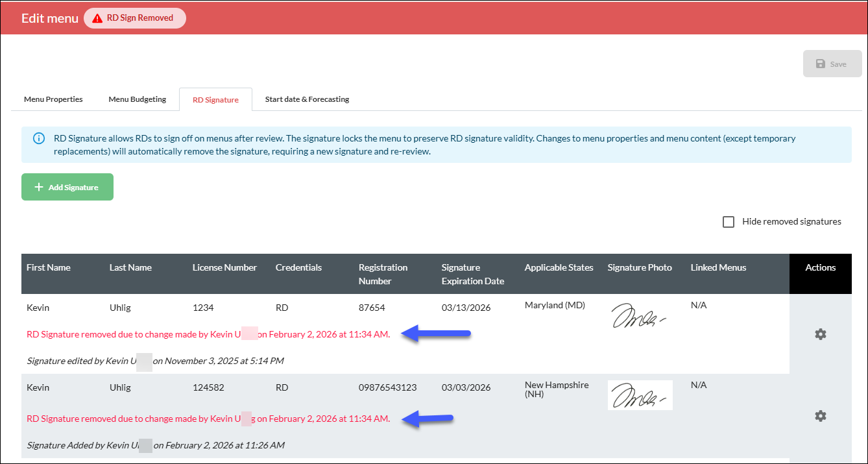This screenshot has height=464, width=868.
Task: Click New Hampshire (NH) state cell
Action: click(x=557, y=389)
